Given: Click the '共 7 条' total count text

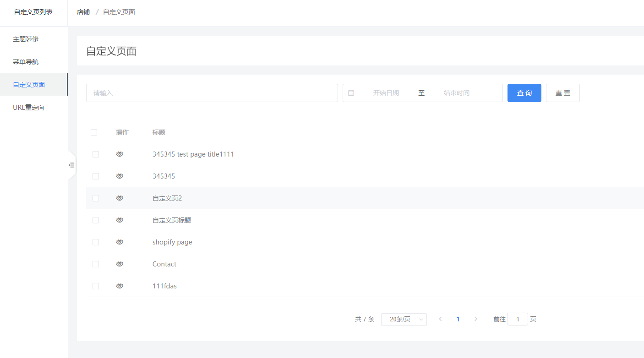Looking at the screenshot, I should (365, 319).
